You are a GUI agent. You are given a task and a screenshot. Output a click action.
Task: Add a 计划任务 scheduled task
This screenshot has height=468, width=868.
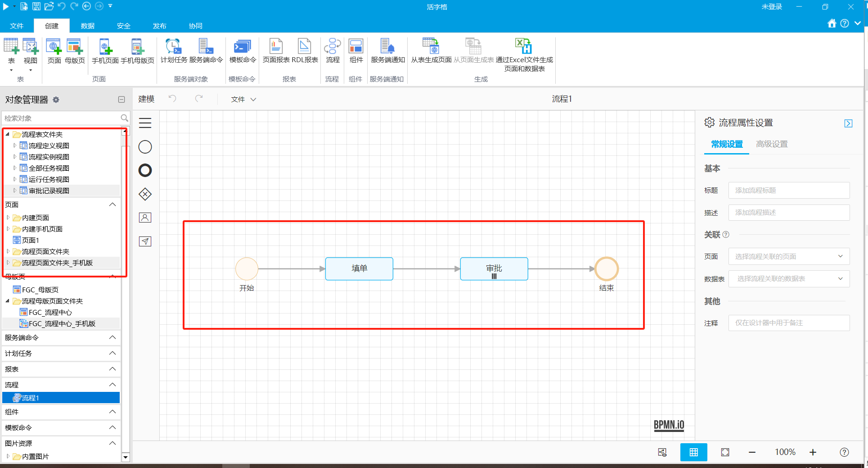click(x=174, y=51)
